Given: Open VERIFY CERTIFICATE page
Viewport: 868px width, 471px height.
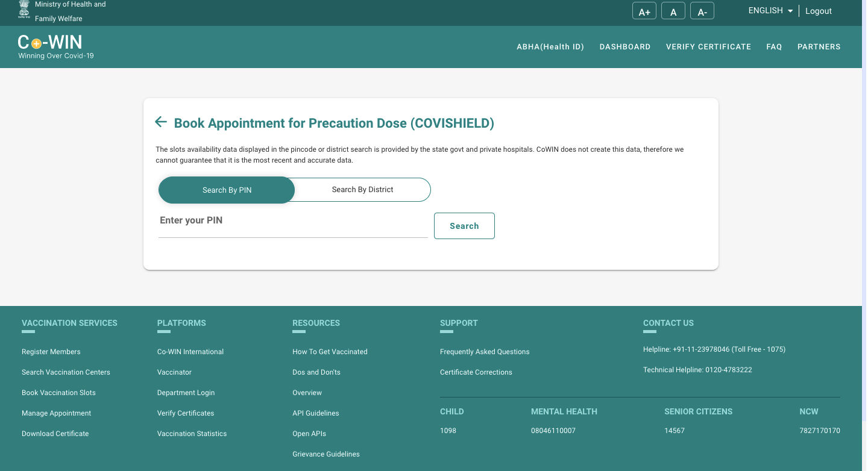Looking at the screenshot, I should click(x=708, y=46).
